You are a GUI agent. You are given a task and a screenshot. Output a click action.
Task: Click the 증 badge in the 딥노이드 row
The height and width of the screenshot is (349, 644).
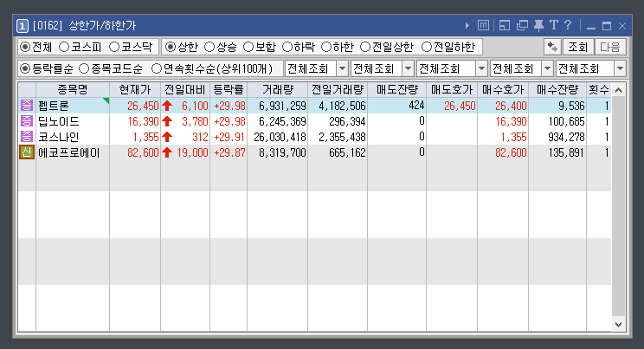[x=27, y=121]
